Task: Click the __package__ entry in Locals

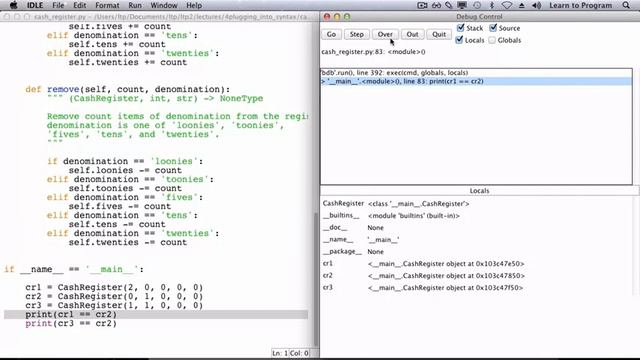Action: click(342, 251)
